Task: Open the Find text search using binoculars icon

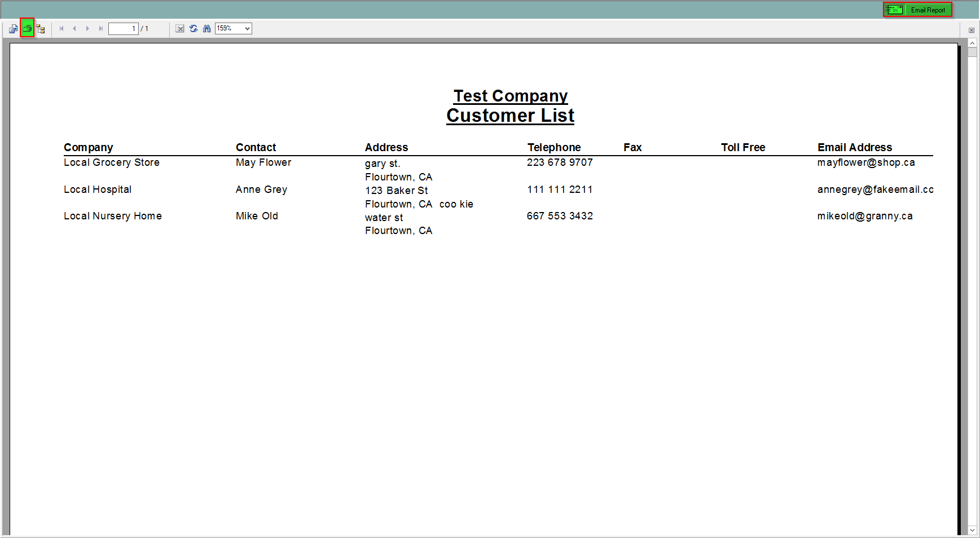Action: point(206,28)
